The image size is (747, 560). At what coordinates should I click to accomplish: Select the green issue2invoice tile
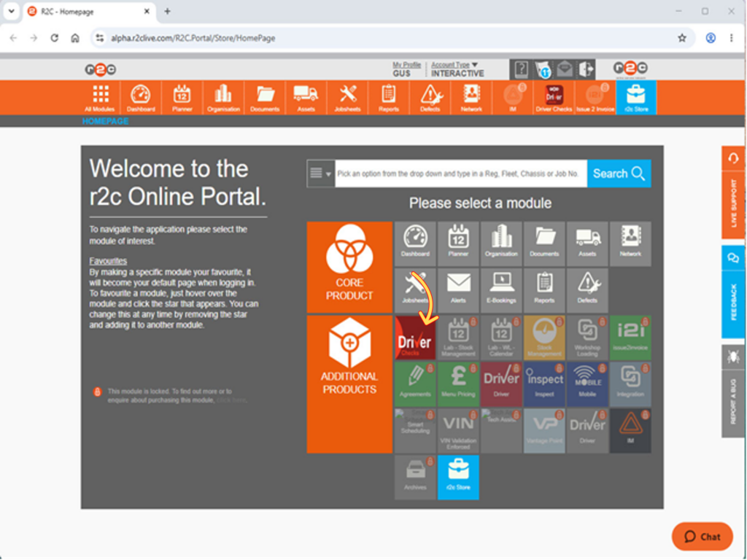[630, 337]
